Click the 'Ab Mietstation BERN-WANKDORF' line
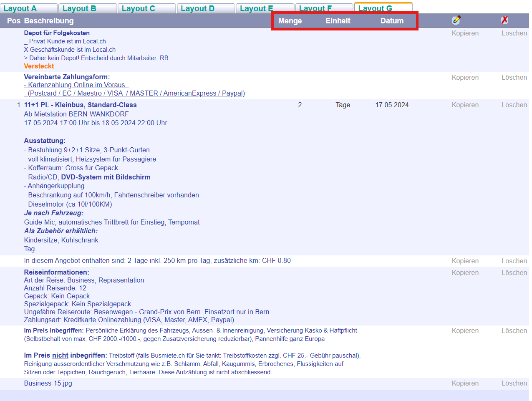 point(76,114)
